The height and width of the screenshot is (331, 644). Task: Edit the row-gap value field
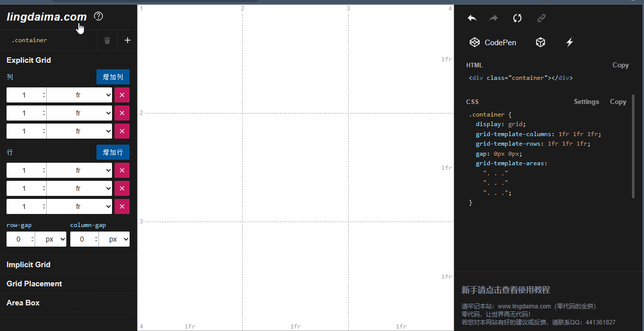21,239
